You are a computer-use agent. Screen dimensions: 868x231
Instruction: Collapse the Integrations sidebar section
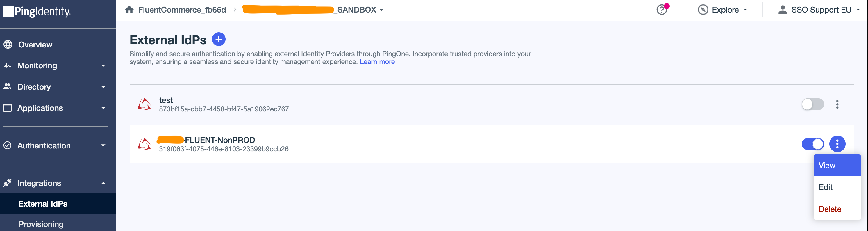pyautogui.click(x=103, y=183)
